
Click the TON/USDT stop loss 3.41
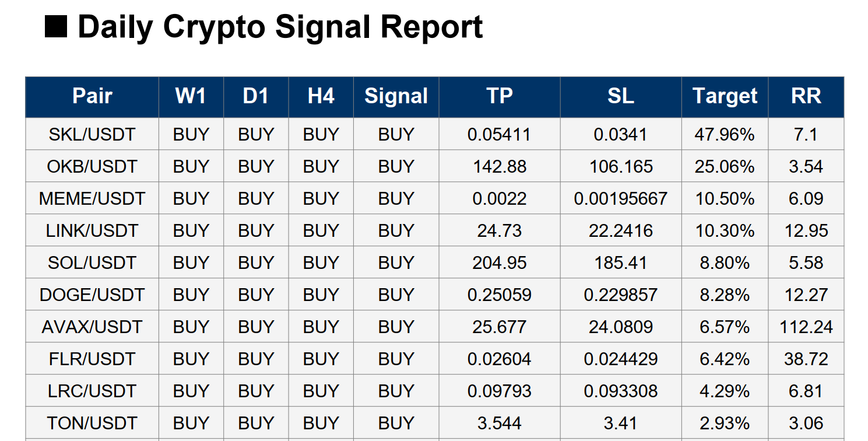click(x=620, y=423)
